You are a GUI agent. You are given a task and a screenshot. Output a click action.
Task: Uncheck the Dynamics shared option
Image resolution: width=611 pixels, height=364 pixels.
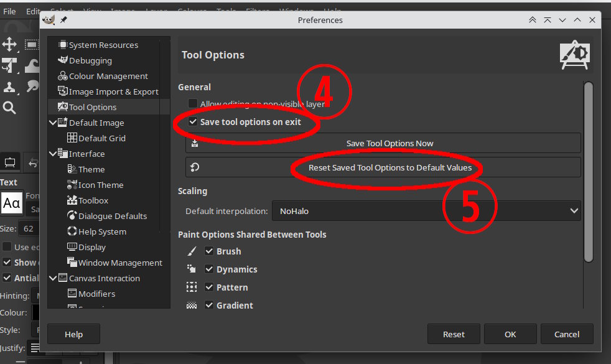pos(209,269)
